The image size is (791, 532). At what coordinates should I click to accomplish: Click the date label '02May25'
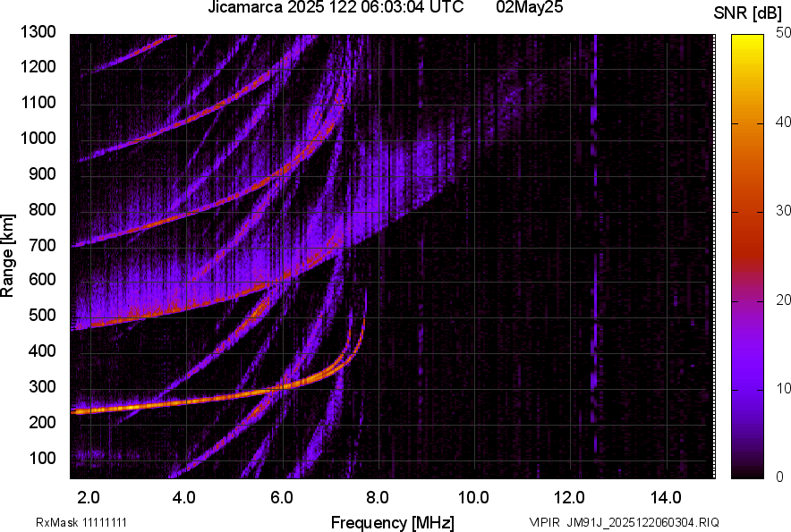529,7
